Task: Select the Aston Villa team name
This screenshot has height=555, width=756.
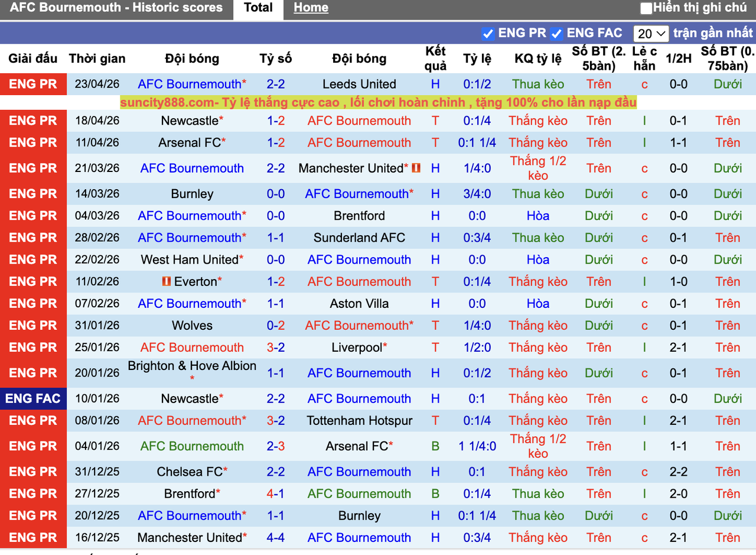Action: pyautogui.click(x=359, y=303)
